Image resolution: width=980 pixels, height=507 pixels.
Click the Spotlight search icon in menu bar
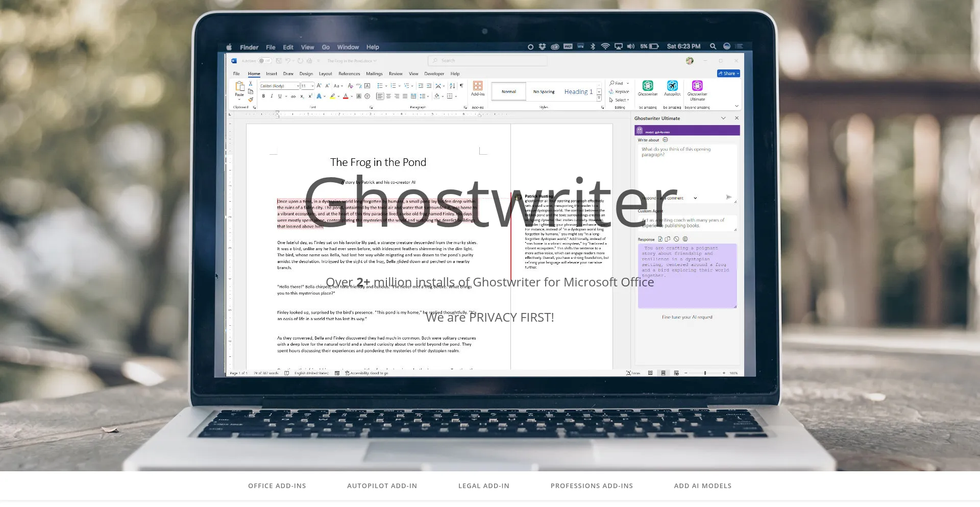713,46
